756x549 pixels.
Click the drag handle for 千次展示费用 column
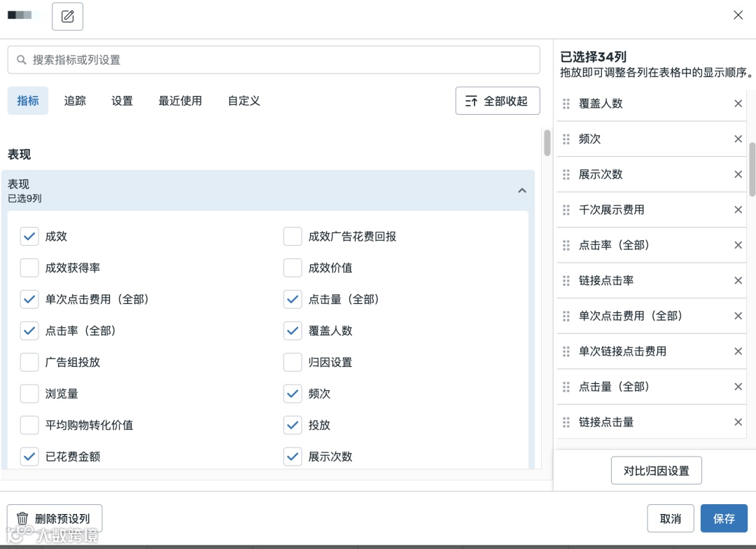click(x=566, y=210)
